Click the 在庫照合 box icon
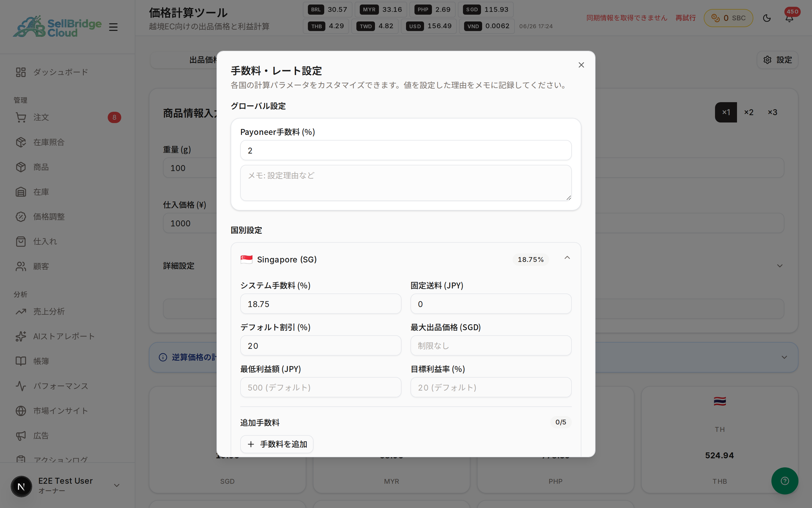 [x=21, y=142]
